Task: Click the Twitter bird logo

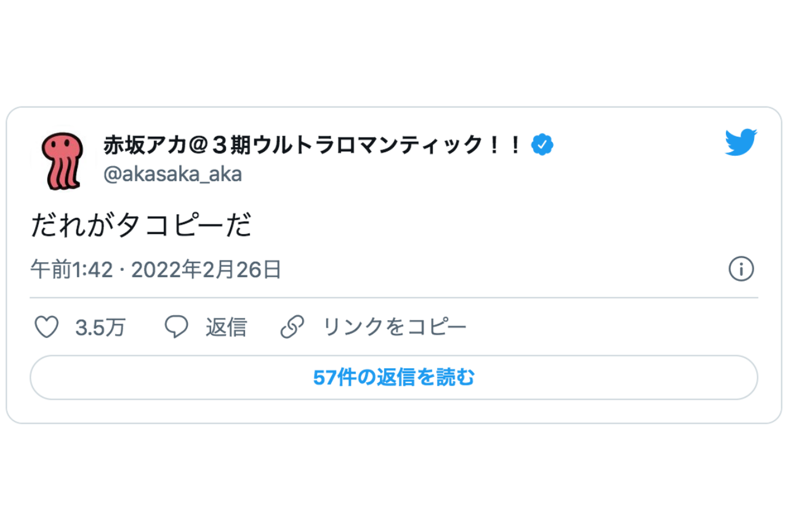Action: [x=741, y=143]
